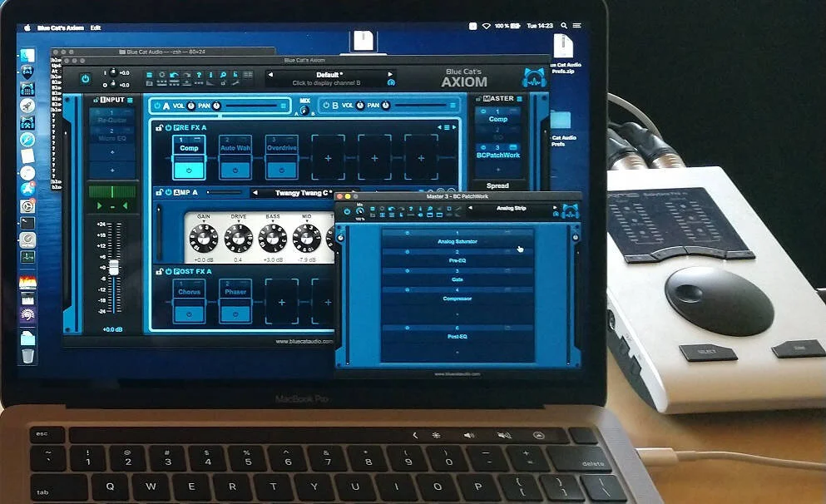Viewport: 826px width, 504px height.
Task: Open the Blue Cat's Axiom application menu
Action: pyautogui.click(x=61, y=27)
